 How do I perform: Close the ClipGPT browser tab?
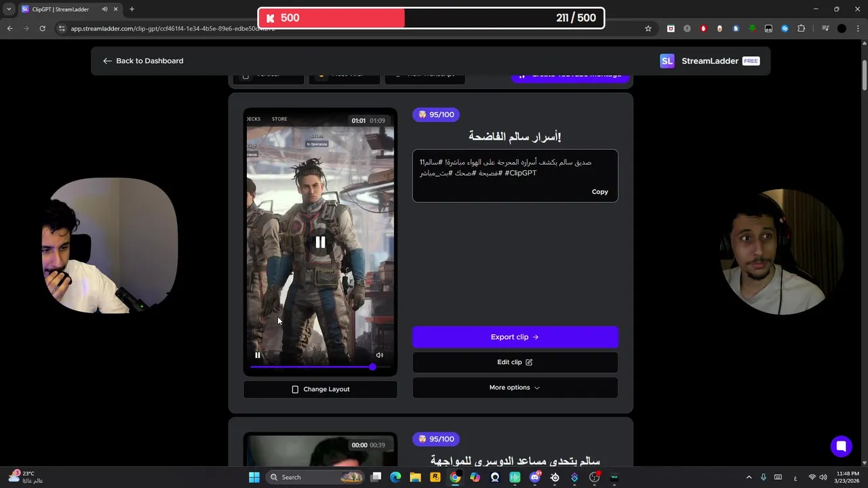pos(115,9)
